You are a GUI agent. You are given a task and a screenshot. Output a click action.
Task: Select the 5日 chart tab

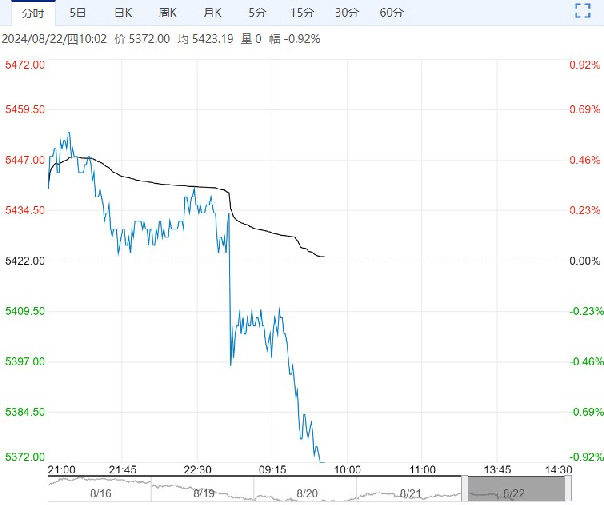pyautogui.click(x=78, y=13)
